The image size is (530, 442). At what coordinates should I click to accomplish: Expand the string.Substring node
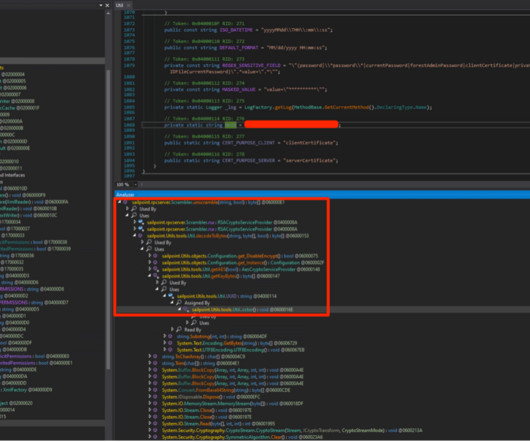[x=165, y=336]
